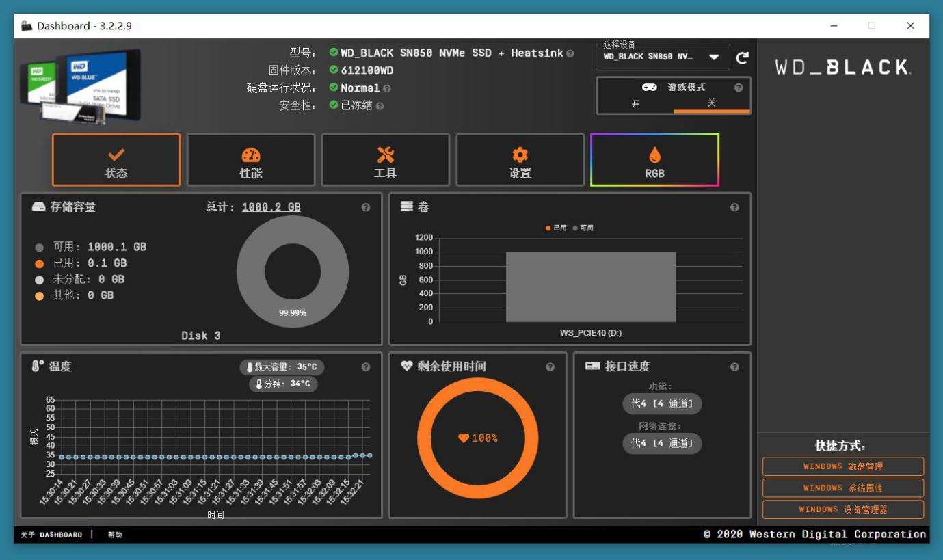Screen dimensions: 943x560
Task: Click the 最大容量 35°C temperature badge
Action: point(282,367)
